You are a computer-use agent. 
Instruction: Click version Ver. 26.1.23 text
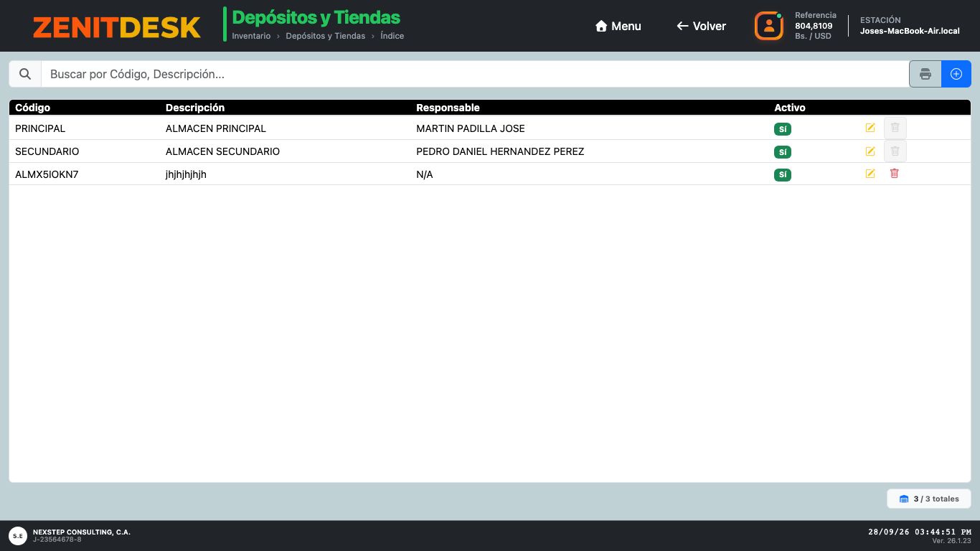pyautogui.click(x=951, y=541)
